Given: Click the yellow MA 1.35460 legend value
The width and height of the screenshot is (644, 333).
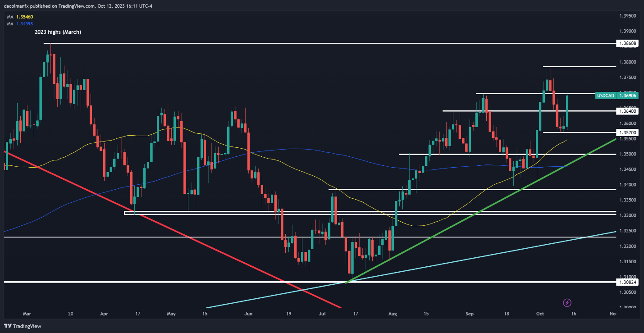Looking at the screenshot, I should click(25, 17).
